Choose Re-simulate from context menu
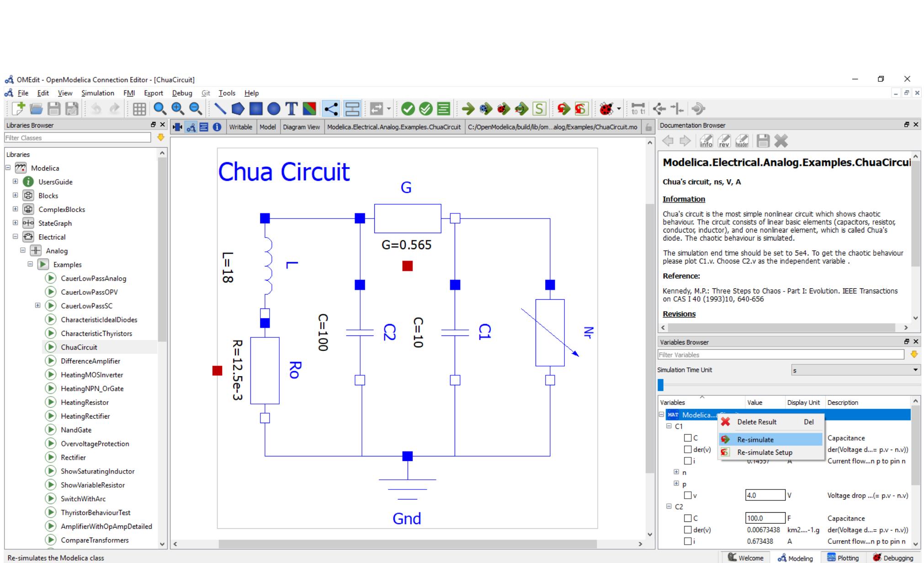The width and height of the screenshot is (924, 563). pos(771,440)
